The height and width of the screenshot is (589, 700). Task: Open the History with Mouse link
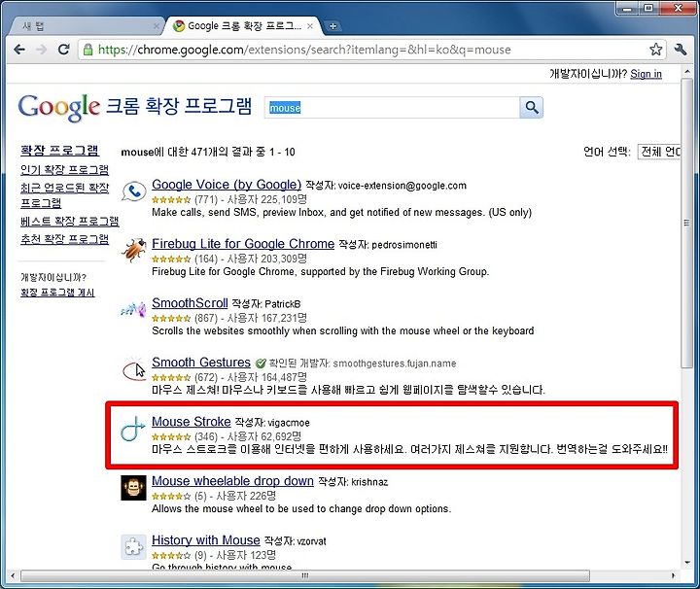tap(206, 540)
